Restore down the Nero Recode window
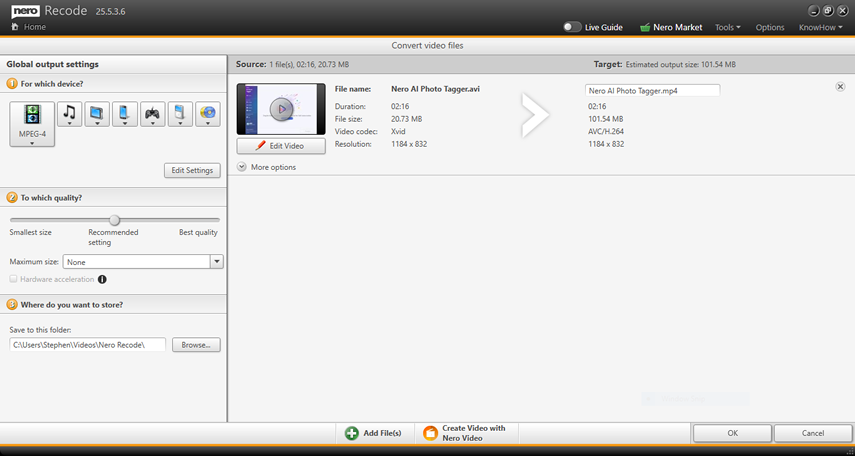This screenshot has height=456, width=855. [x=828, y=10]
